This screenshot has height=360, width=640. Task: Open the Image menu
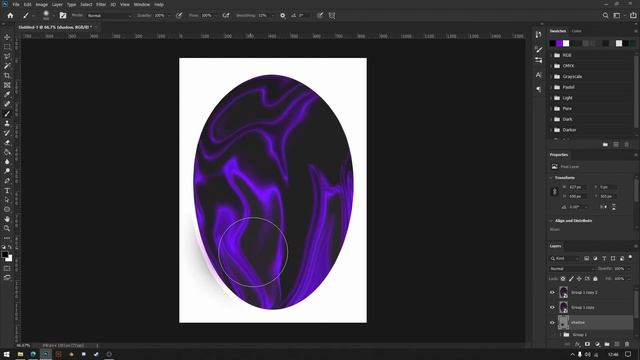42,4
